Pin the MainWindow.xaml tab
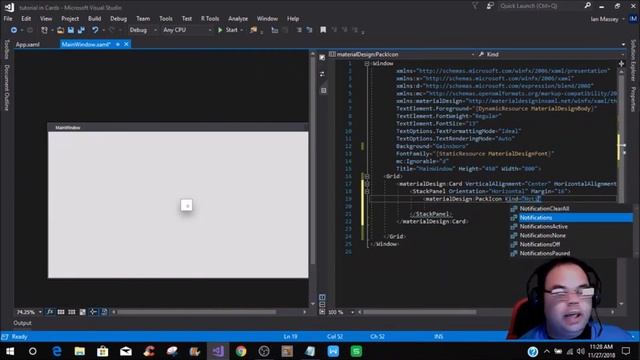This screenshot has height=360, width=640. pos(118,44)
